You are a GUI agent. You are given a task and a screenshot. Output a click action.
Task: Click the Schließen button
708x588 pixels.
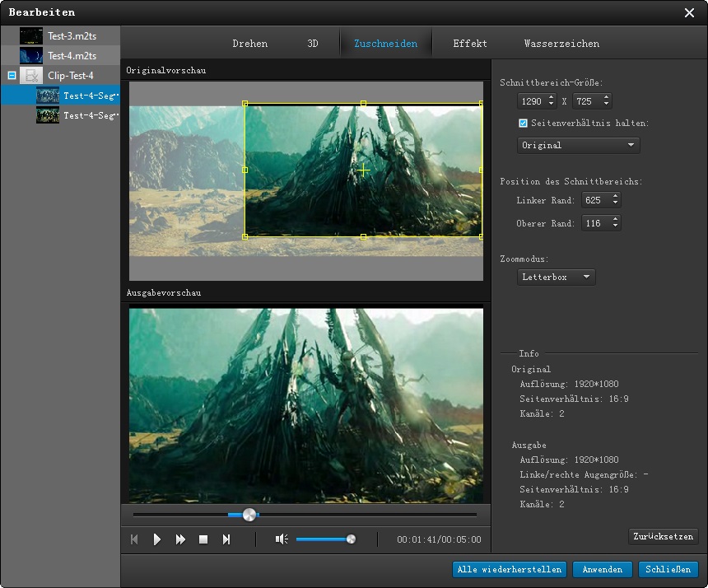[668, 570]
